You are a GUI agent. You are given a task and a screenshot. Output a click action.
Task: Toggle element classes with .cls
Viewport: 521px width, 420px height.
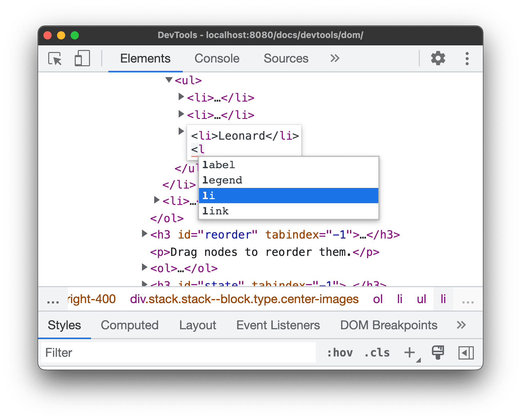[x=376, y=353]
